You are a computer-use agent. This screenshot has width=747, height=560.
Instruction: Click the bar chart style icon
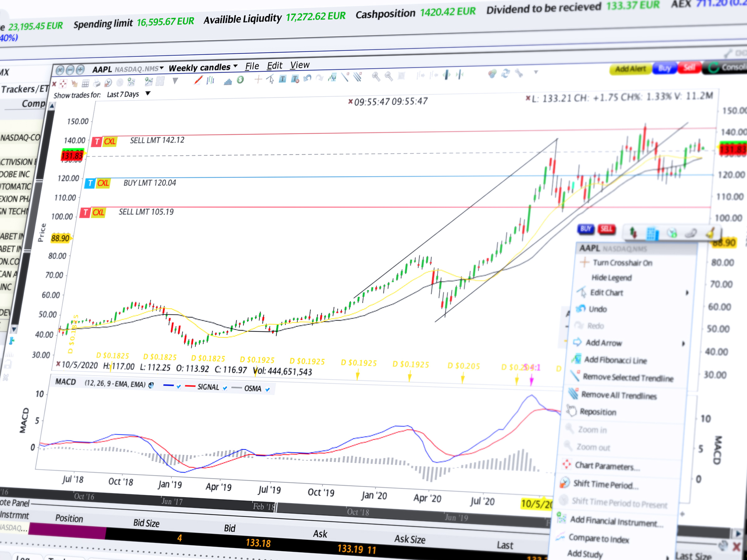(x=210, y=80)
